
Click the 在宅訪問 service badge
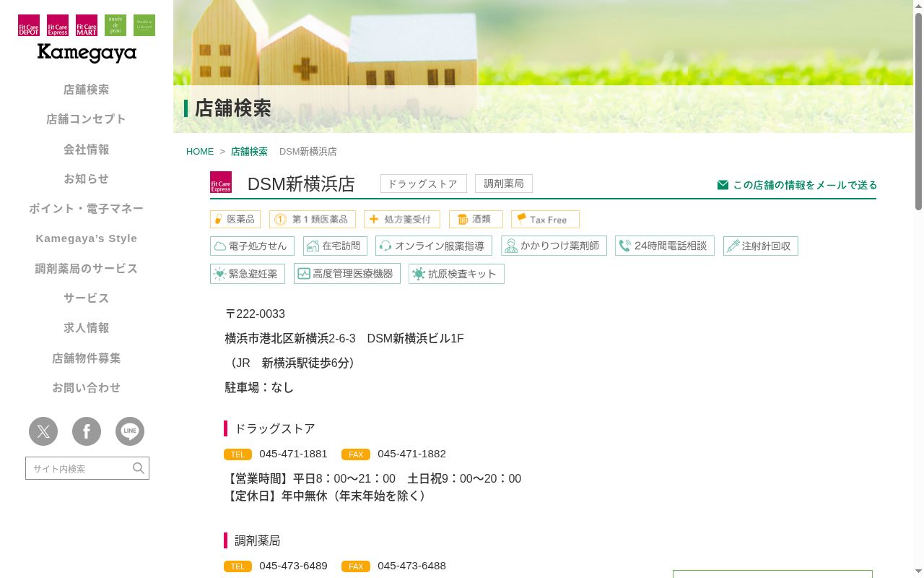[335, 246]
